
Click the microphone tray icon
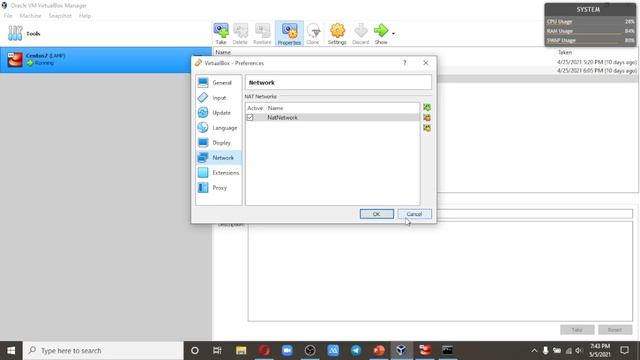[x=545, y=351]
